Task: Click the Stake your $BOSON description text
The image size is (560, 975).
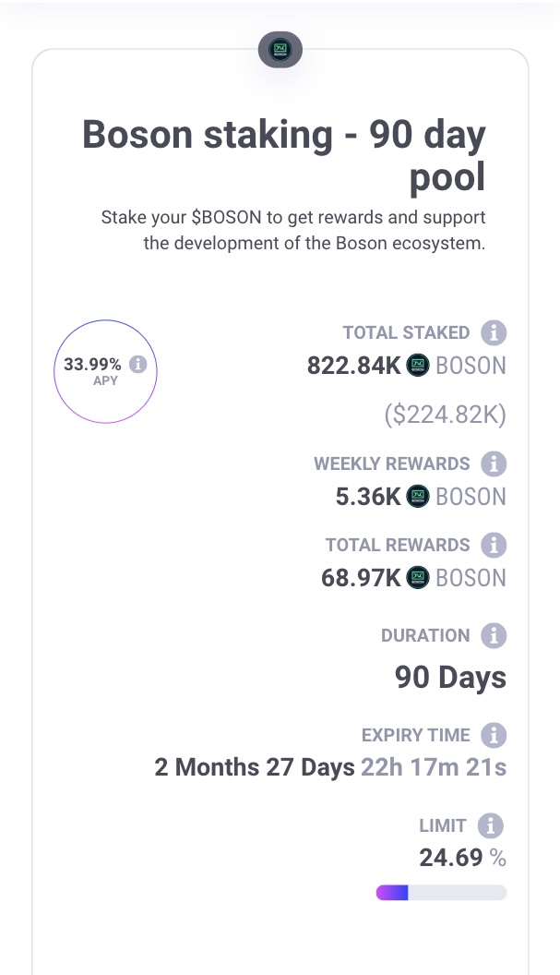Action: pyautogui.click(x=293, y=231)
